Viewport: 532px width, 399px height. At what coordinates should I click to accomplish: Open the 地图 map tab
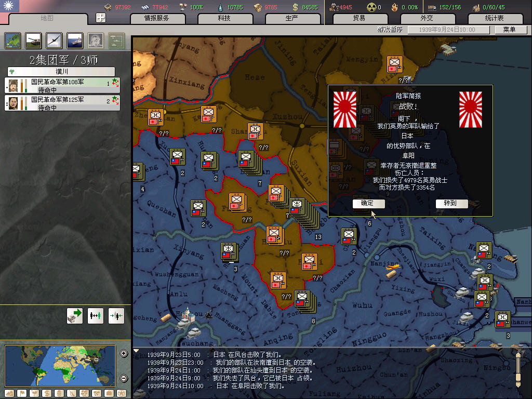tap(47, 18)
